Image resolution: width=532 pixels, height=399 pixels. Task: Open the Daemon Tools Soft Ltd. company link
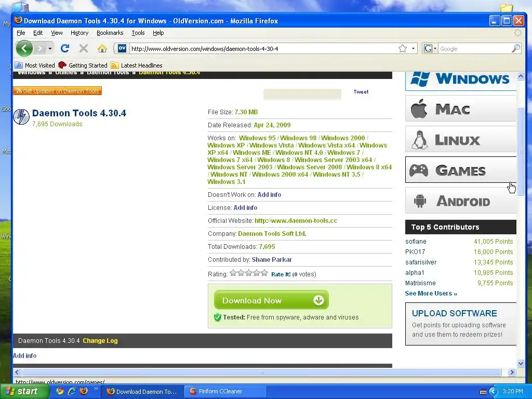[272, 234]
